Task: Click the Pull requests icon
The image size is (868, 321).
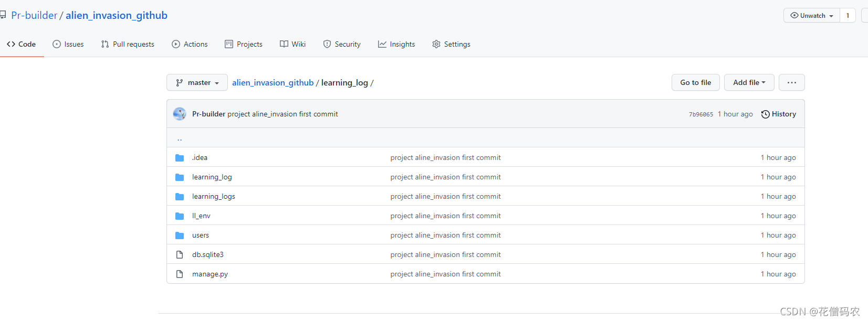Action: 105,44
